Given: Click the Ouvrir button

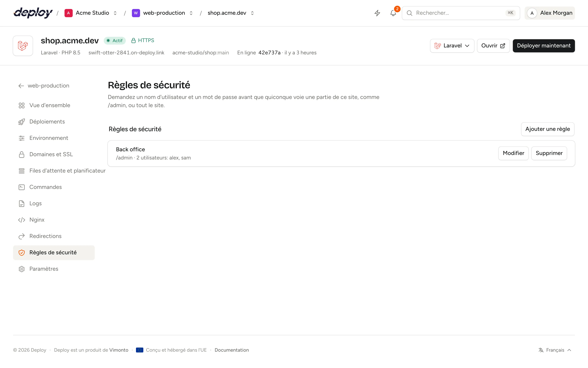Looking at the screenshot, I should tap(493, 46).
